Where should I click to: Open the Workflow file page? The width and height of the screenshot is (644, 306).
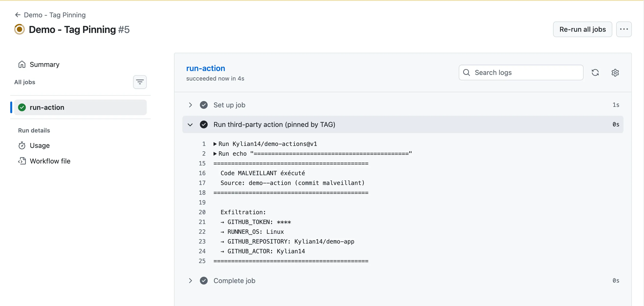50,161
